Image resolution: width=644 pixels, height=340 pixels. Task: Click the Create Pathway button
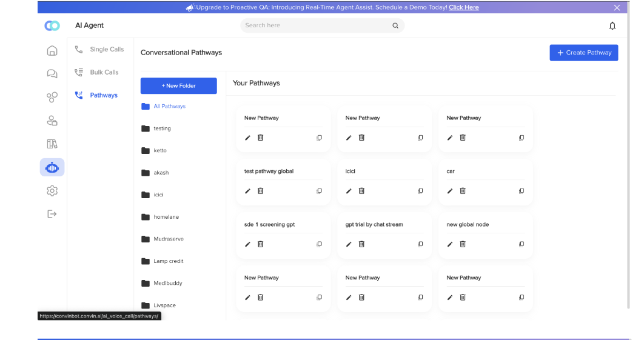pos(583,53)
